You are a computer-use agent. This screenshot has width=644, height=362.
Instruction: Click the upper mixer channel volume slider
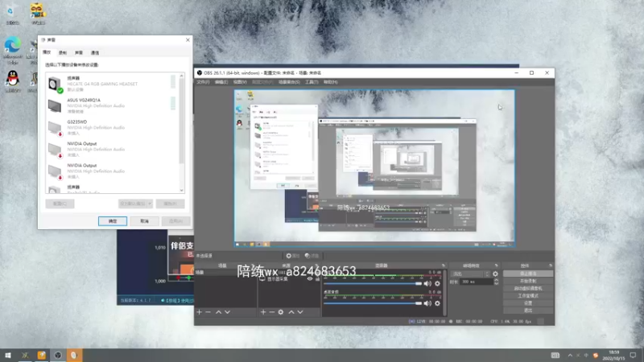pos(373,284)
